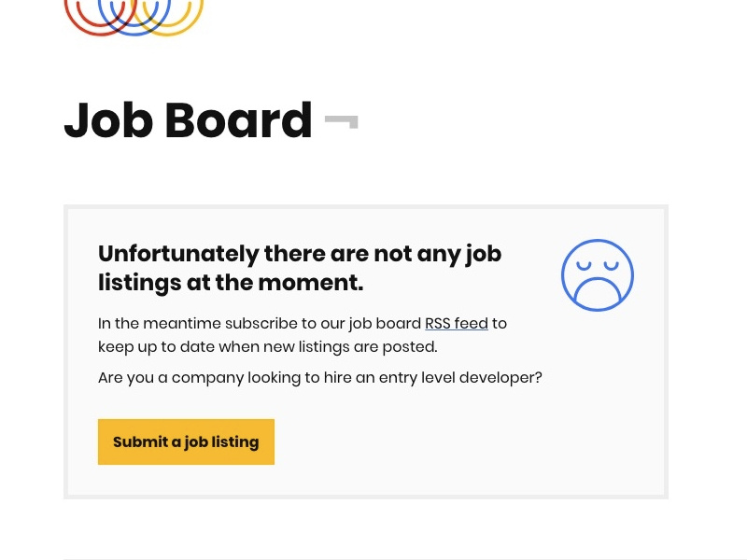Click the frowning mouth of the sad face

coord(598,292)
